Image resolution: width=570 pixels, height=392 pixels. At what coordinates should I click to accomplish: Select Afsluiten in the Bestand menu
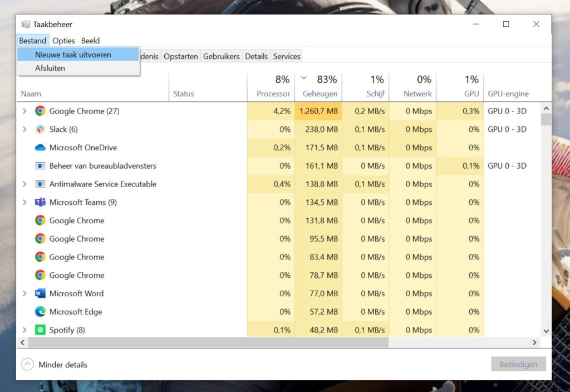(x=50, y=68)
